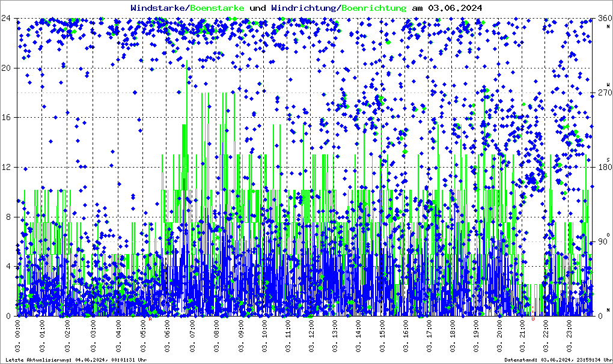Click the '03. 05:00' time axis label
Viewport: 613px width, 364px height.
(x=144, y=335)
